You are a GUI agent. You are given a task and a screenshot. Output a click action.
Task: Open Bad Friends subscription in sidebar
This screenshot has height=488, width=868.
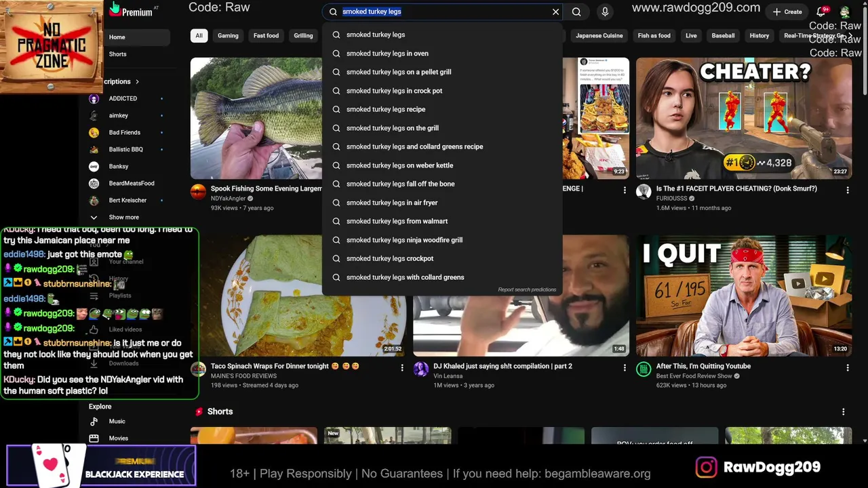[x=127, y=132]
